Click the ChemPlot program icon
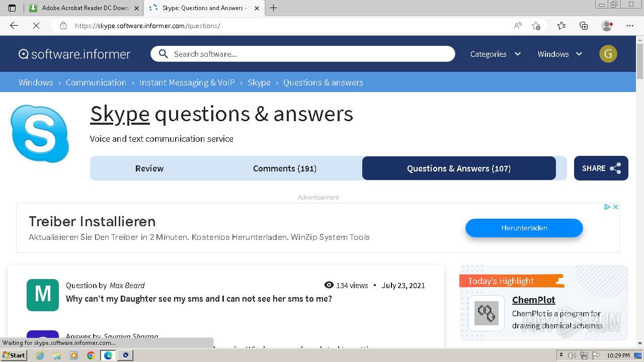Viewport: 644px width, 362px height. [487, 313]
